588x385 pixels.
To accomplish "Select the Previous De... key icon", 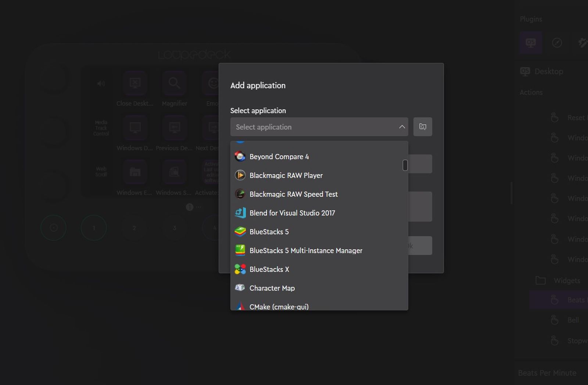I will (x=174, y=128).
